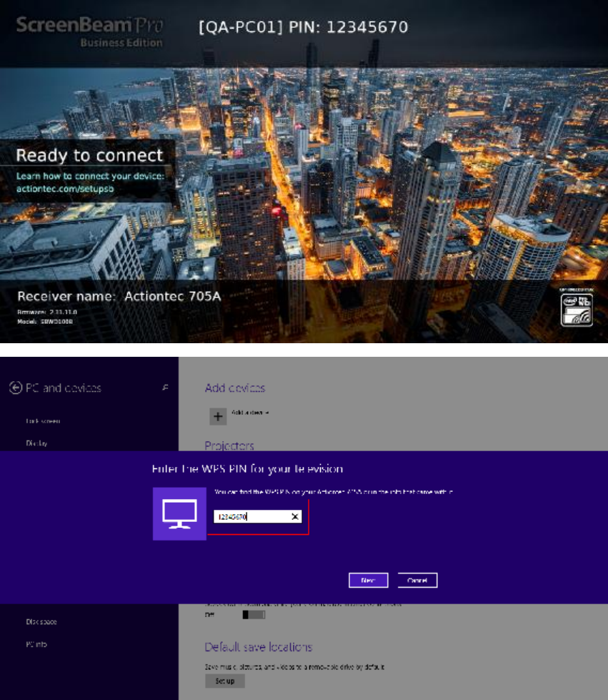Click the Enter the WPS PIN heading
The width and height of the screenshot is (608, 700).
click(248, 469)
